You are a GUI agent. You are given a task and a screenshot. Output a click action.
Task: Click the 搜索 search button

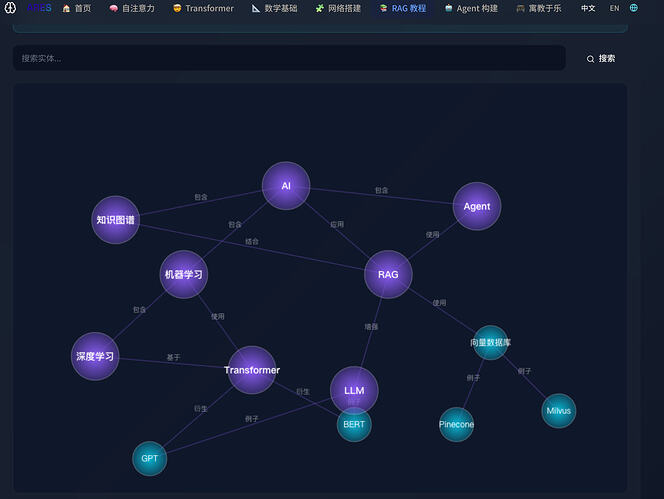(600, 58)
